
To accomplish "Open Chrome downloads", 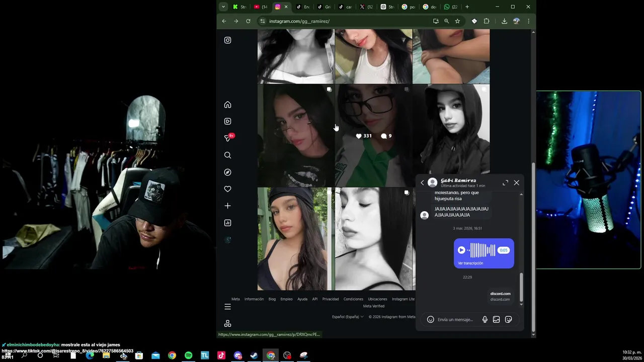I will [x=504, y=21].
